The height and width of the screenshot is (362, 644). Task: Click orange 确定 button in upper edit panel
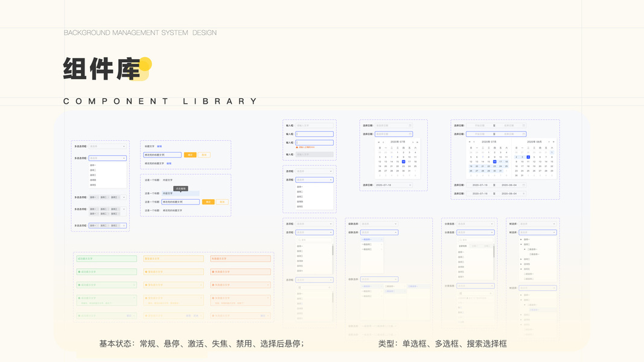(x=190, y=154)
